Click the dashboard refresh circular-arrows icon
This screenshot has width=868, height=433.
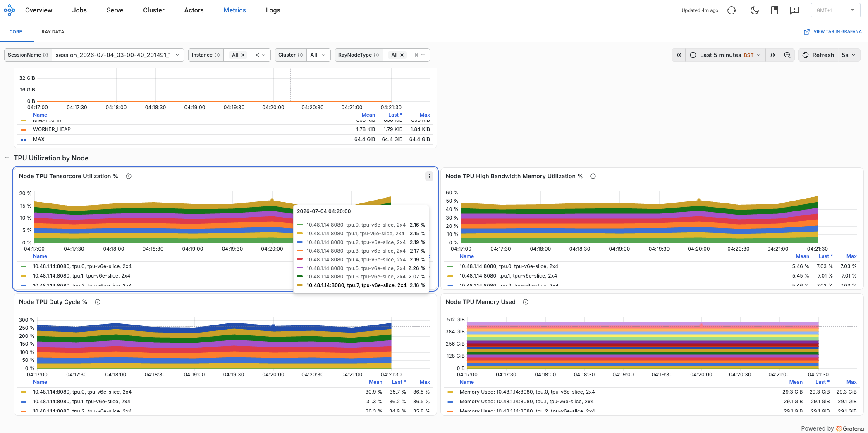(732, 10)
